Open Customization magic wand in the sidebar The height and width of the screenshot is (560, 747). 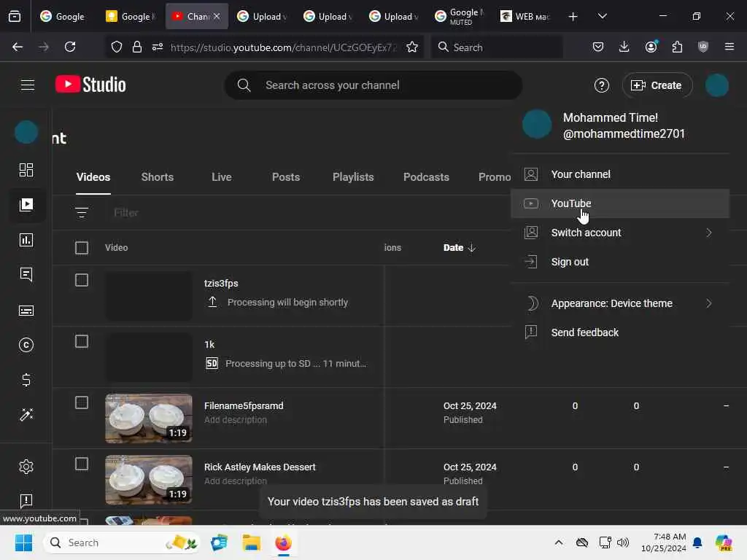tap(26, 415)
